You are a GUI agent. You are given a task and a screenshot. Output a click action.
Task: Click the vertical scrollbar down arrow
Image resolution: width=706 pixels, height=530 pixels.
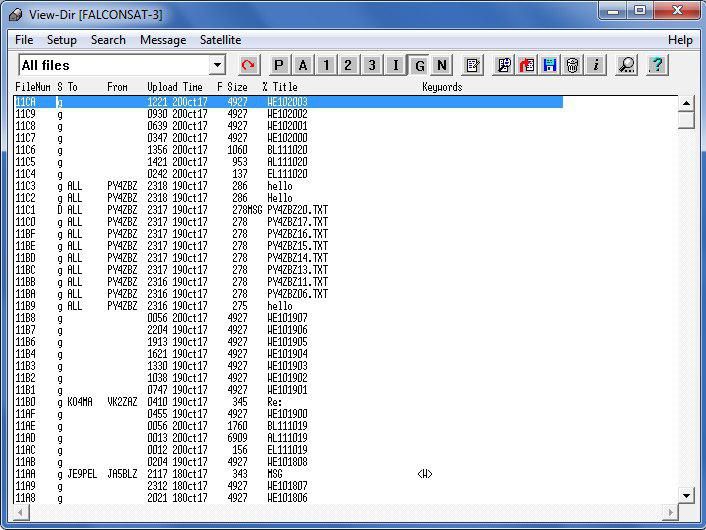coord(686,495)
